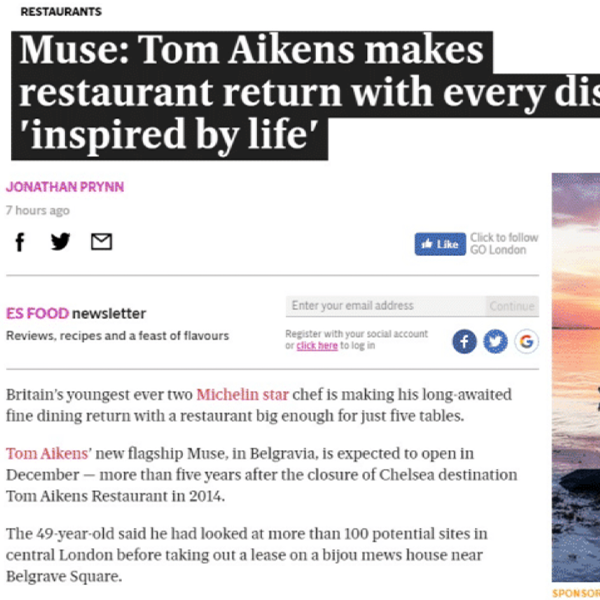Share article using the black Facebook icon
This screenshot has height=600, width=600.
20,242
